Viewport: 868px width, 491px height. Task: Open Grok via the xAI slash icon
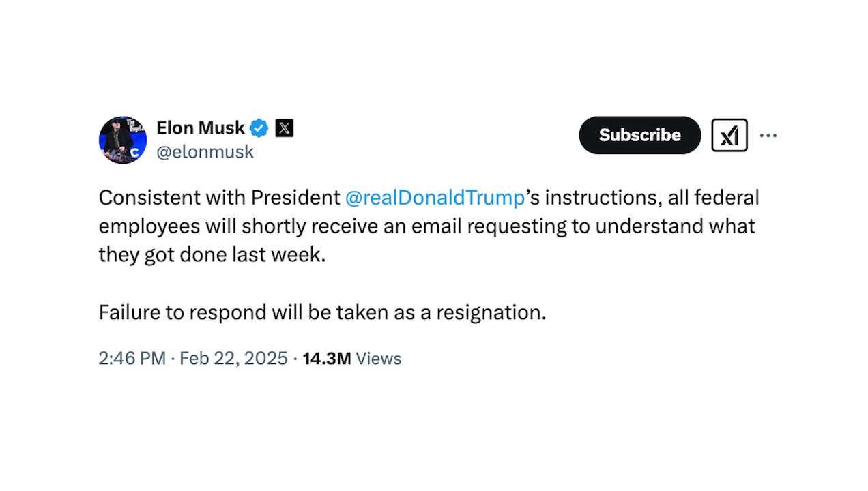coord(729,135)
